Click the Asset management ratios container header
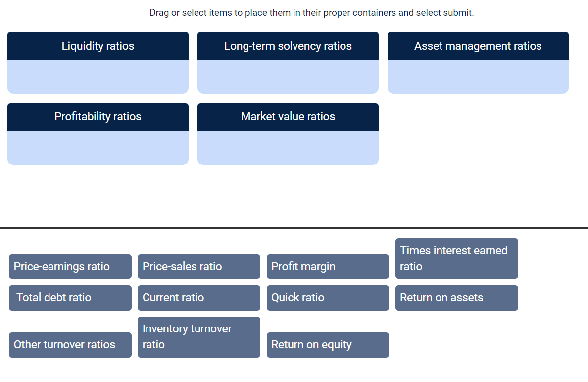The width and height of the screenshot is (588, 382). tap(478, 46)
